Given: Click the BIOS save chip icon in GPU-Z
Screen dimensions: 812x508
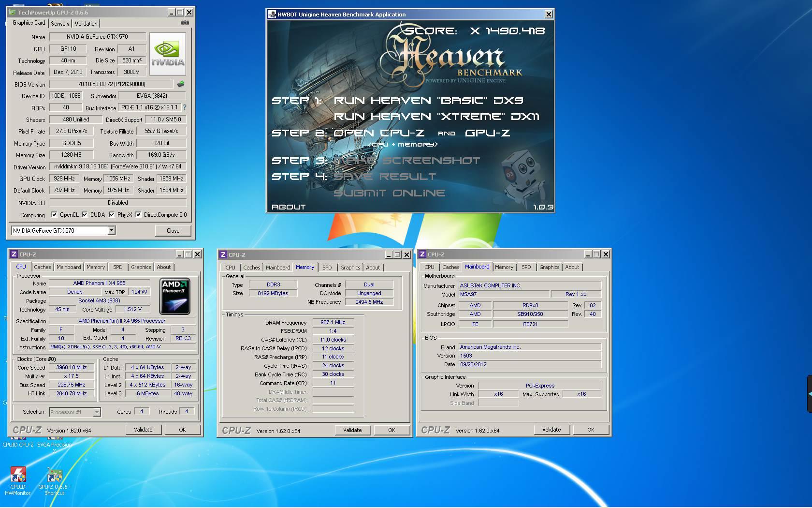Looking at the screenshot, I should (181, 84).
